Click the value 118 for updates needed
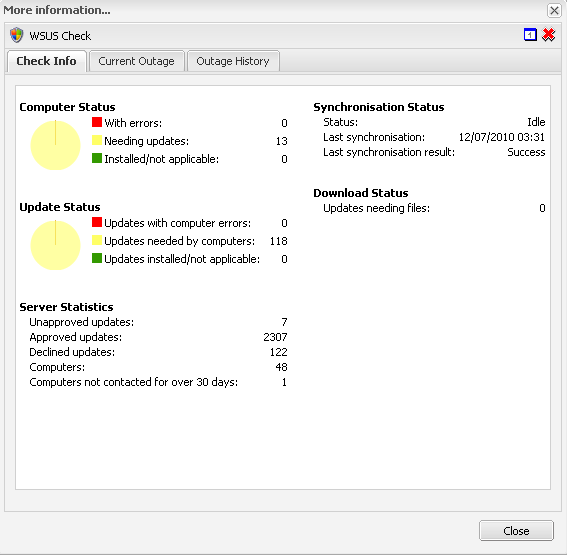 [x=278, y=241]
